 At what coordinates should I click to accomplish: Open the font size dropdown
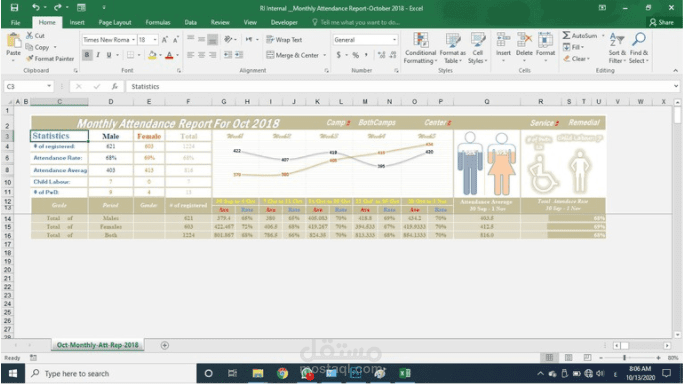(155, 40)
